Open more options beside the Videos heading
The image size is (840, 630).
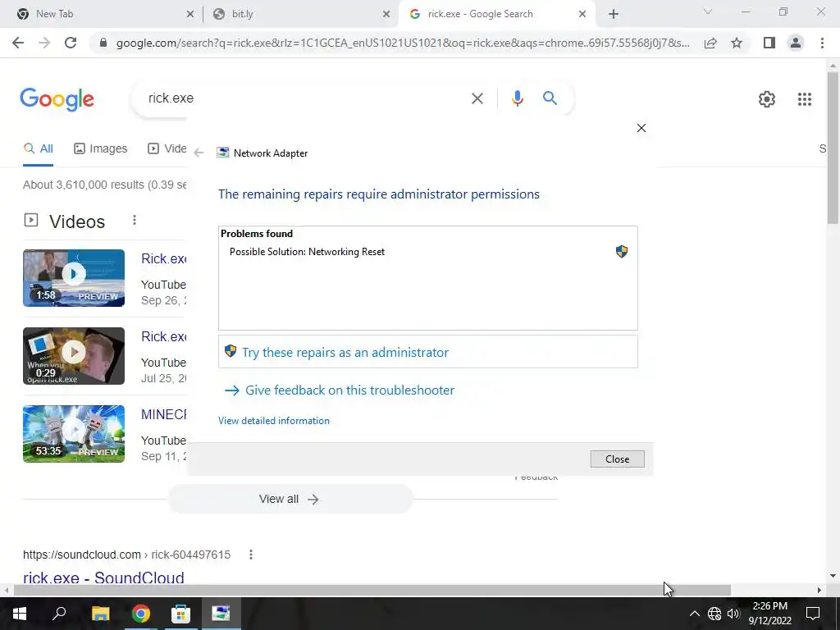(135, 220)
